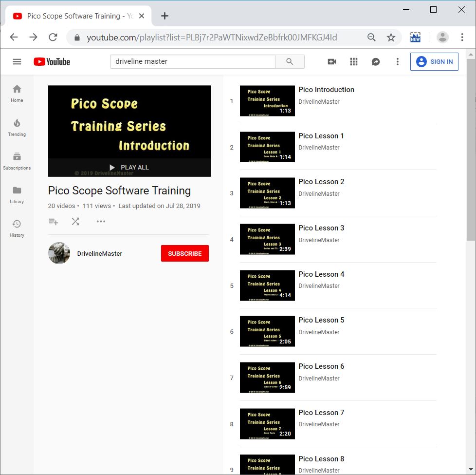This screenshot has width=476, height=475.
Task: Select the Pico Scope Software Training tab
Action: (79, 16)
